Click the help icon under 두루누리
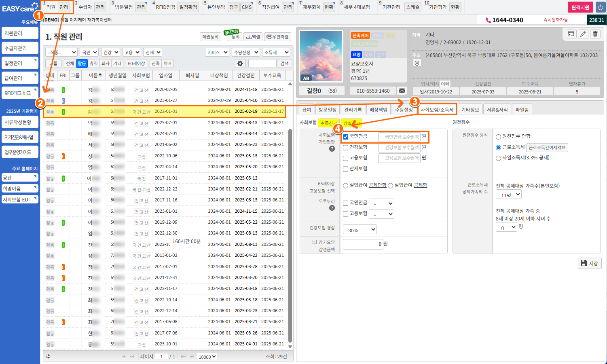This screenshot has height=364, width=607. 332,208
